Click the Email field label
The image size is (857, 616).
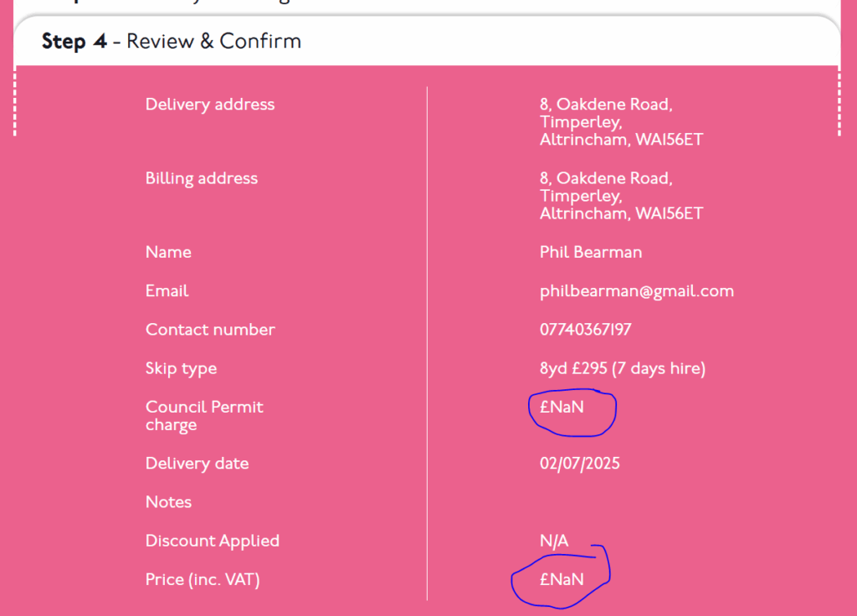point(167,290)
